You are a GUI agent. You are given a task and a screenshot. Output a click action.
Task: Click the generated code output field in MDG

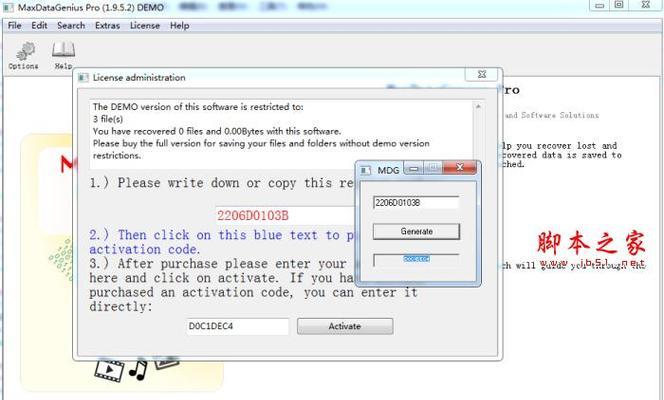[x=416, y=259]
